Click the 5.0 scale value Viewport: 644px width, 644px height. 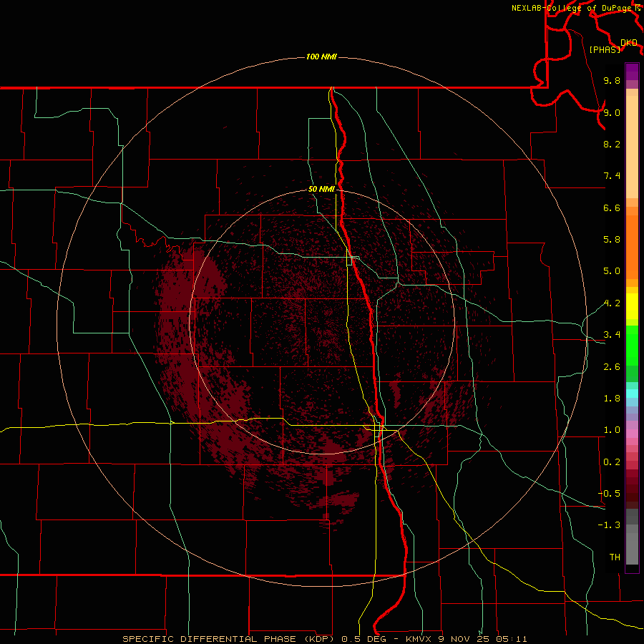click(612, 271)
